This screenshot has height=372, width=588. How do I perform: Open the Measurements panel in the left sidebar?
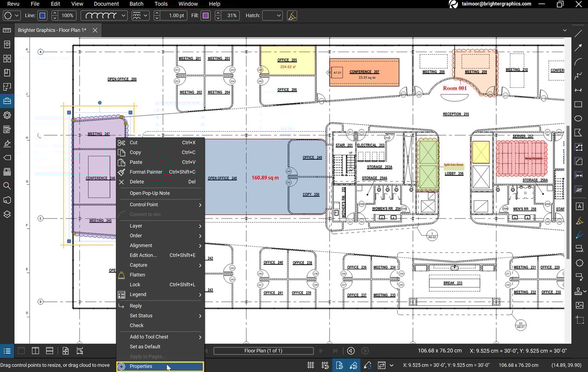[7, 30]
